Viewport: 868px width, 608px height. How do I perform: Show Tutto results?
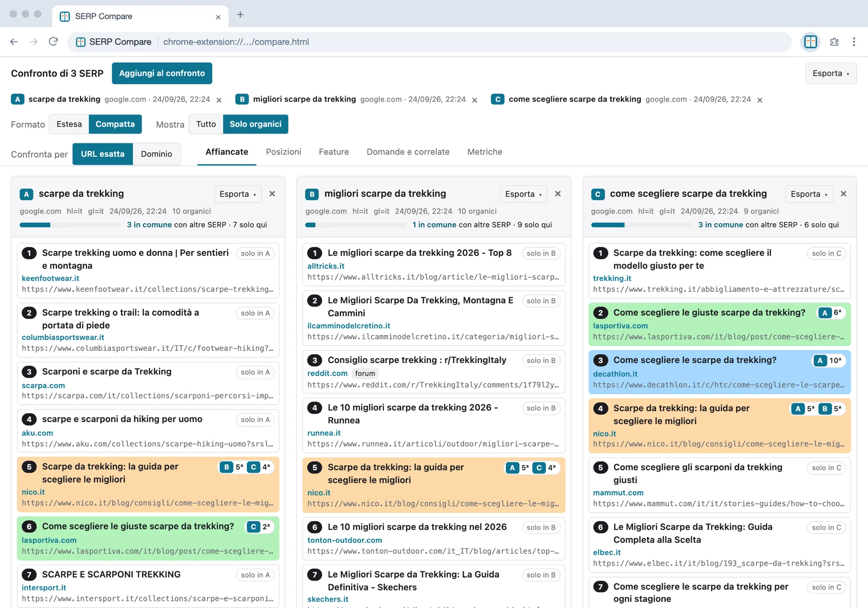[x=206, y=124]
